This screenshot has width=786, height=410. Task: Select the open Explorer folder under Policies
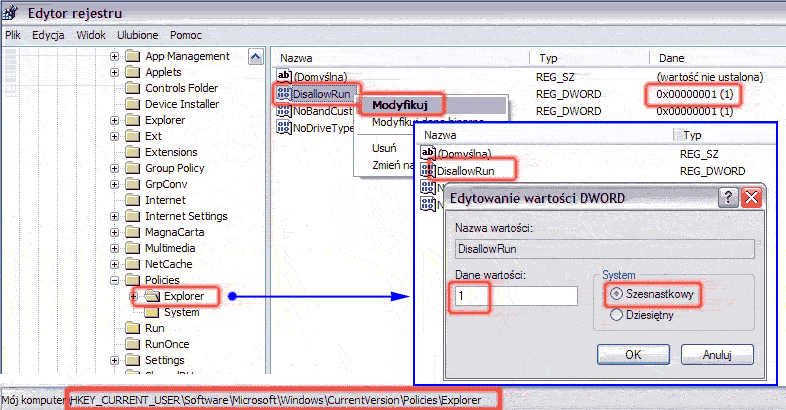(150, 296)
